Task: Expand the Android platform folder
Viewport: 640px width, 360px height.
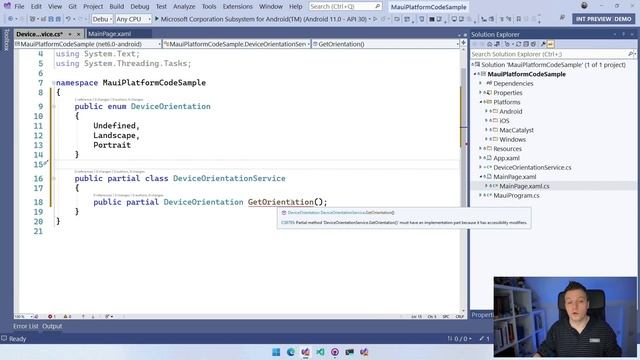Action: (x=487, y=111)
